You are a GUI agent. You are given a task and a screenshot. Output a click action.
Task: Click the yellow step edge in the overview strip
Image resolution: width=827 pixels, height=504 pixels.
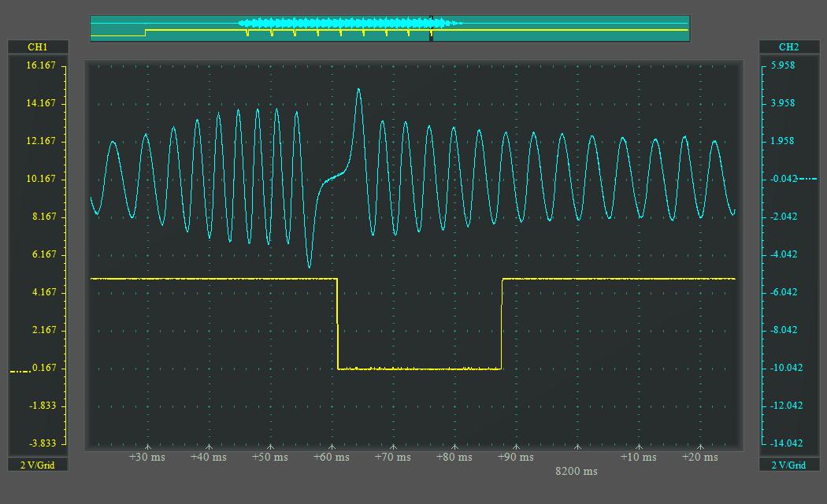tap(146, 32)
